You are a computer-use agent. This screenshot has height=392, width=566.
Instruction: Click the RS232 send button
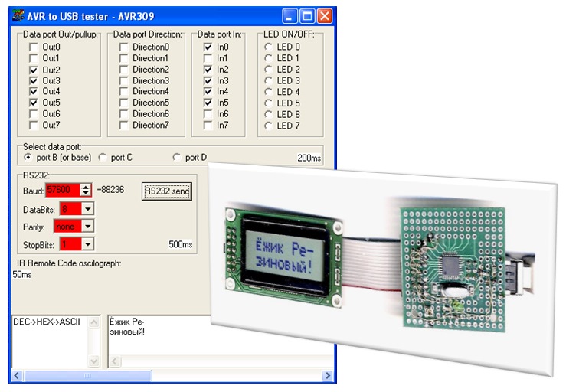tap(166, 191)
